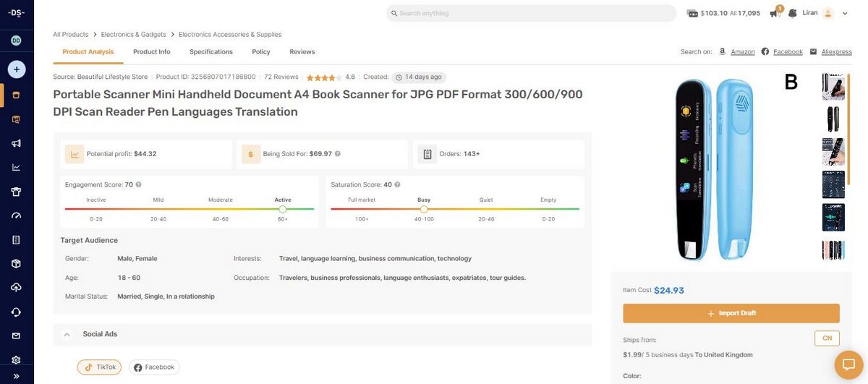Open the cloud upload icon in the sidebar

(x=16, y=288)
